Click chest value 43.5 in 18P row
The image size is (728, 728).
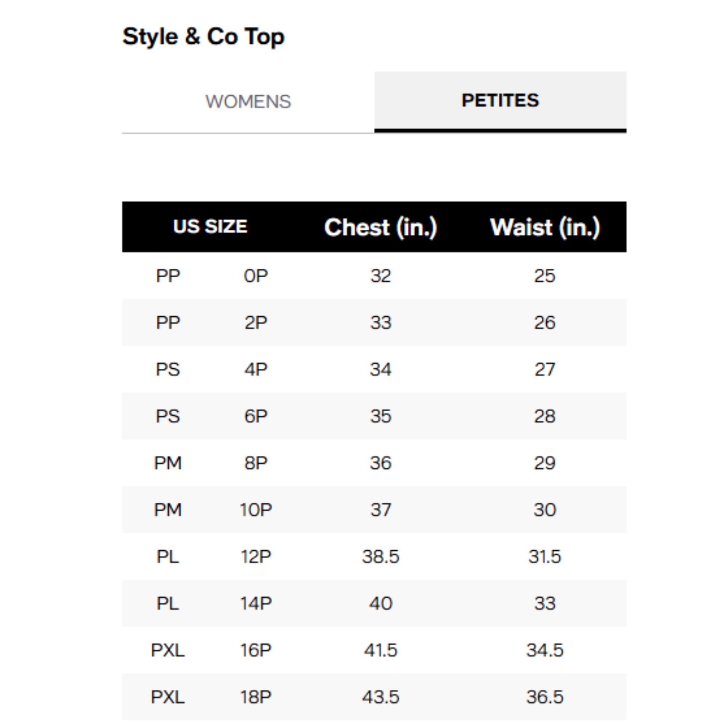(x=380, y=697)
